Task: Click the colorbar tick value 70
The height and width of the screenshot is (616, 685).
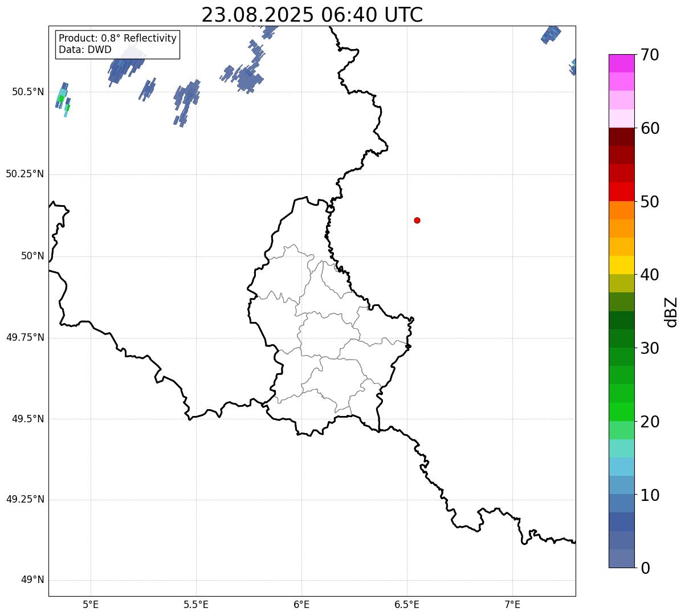Action: [650, 55]
